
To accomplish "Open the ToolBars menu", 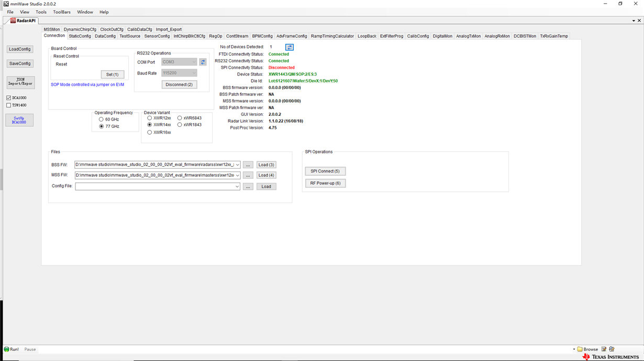I will click(62, 12).
